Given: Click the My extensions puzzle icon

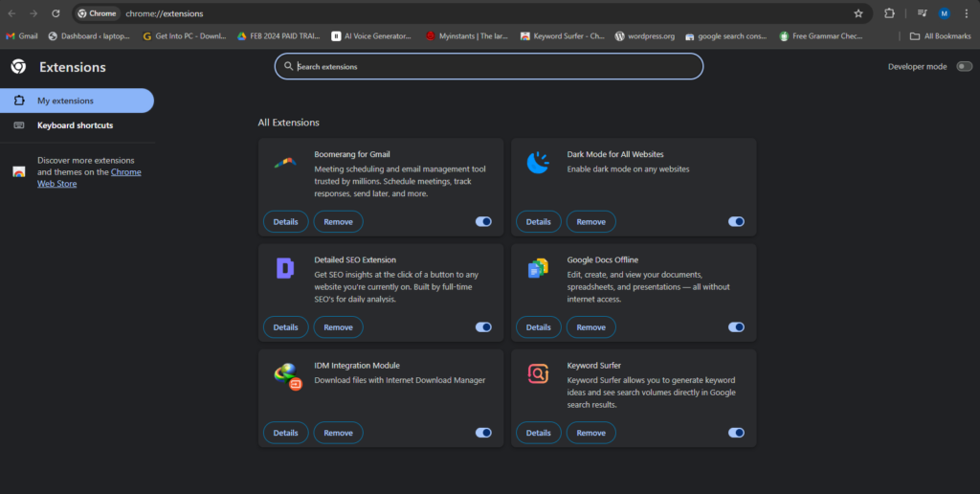Looking at the screenshot, I should tap(19, 101).
